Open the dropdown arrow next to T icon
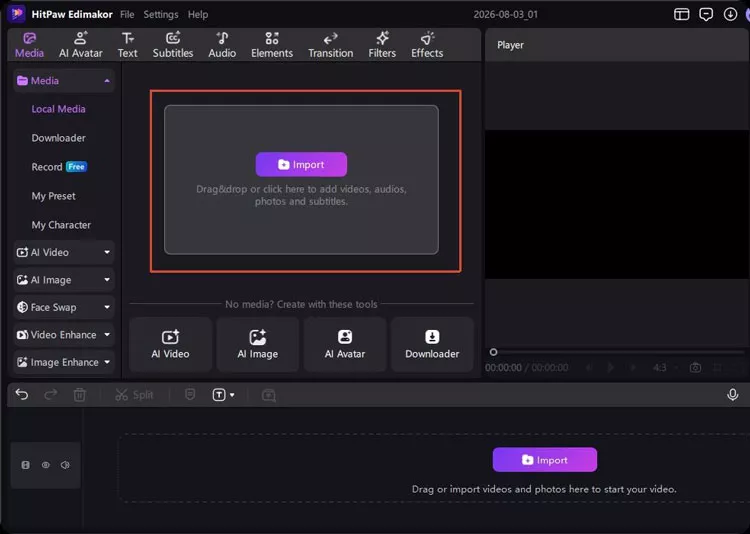This screenshot has width=750, height=534. [x=232, y=395]
